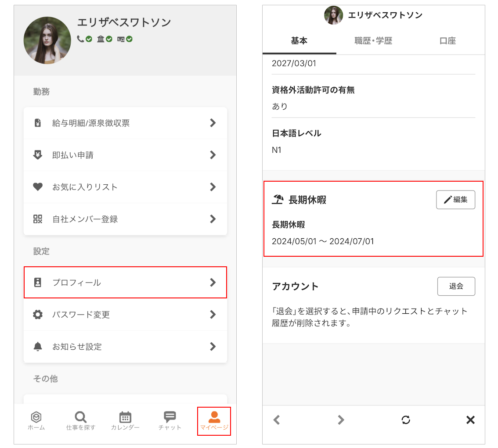Tap the heart icon beside お気に入りリスト
Viewport: 498px width, 448px height.
click(x=37, y=187)
